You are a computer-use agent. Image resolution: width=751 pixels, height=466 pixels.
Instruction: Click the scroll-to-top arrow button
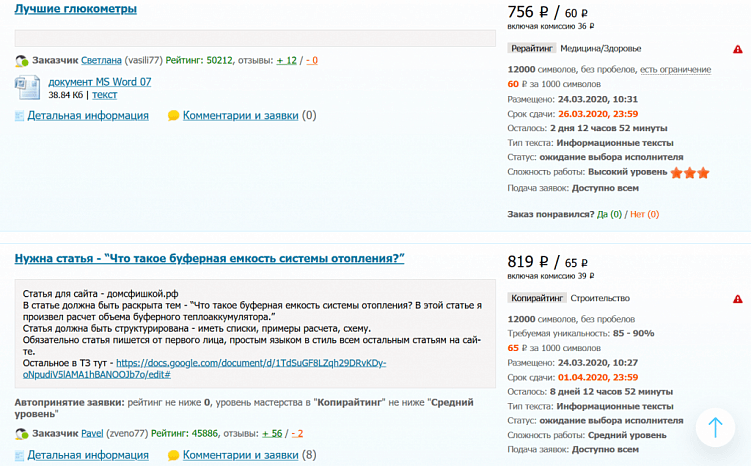(715, 427)
